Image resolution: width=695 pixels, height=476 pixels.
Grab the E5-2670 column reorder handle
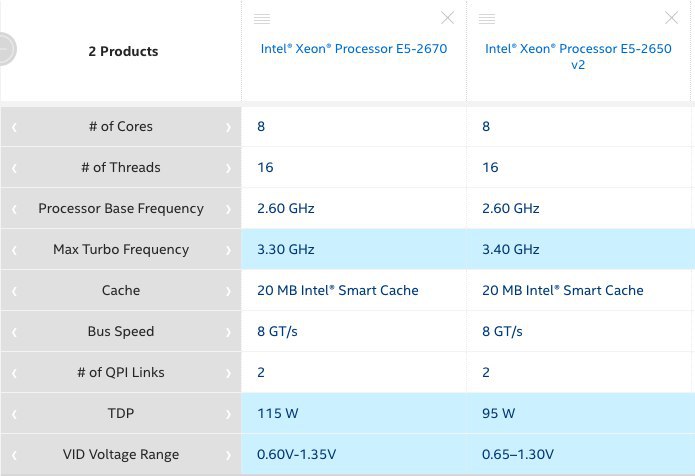pos(262,19)
